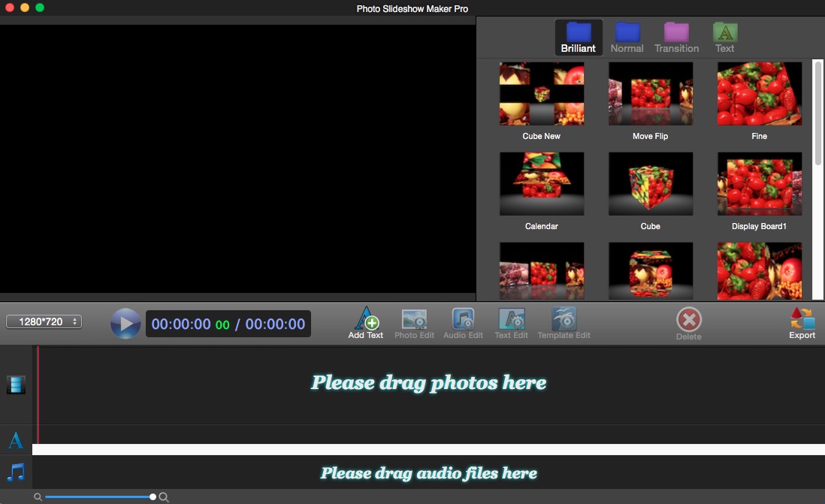The height and width of the screenshot is (504, 825).
Task: Choose the Cube New template thumbnail
Action: tap(542, 94)
